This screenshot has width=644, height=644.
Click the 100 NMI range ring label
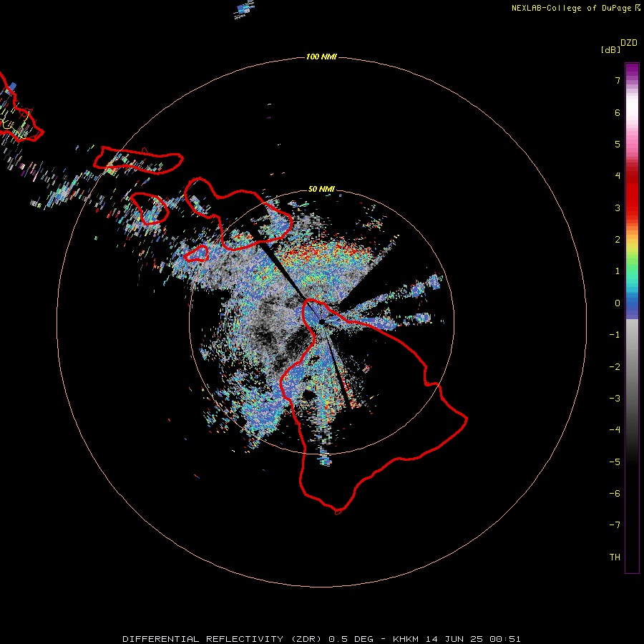pos(321,57)
